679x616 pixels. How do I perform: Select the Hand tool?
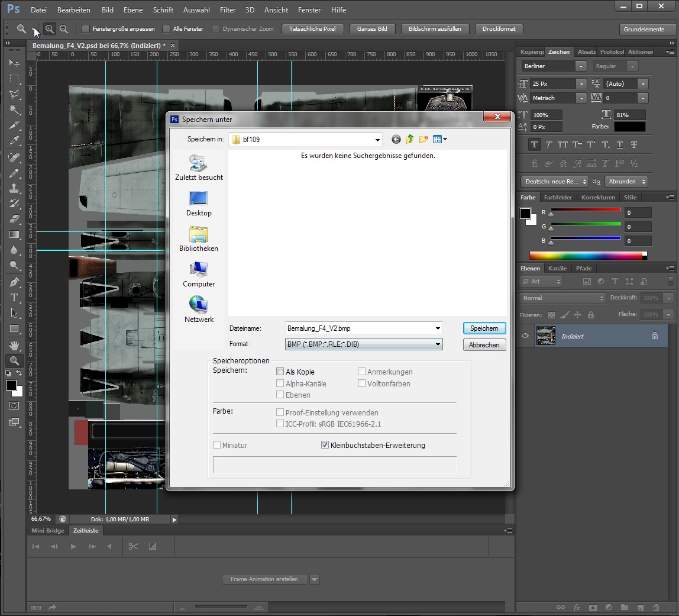[x=14, y=345]
